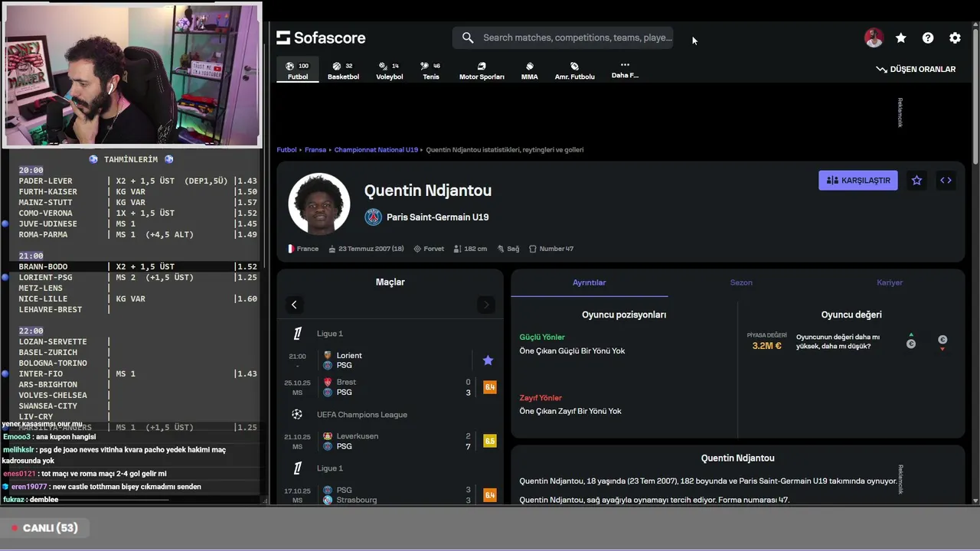The width and height of the screenshot is (980, 551).
Task: Open favorites star in top bar
Action: (x=901, y=37)
